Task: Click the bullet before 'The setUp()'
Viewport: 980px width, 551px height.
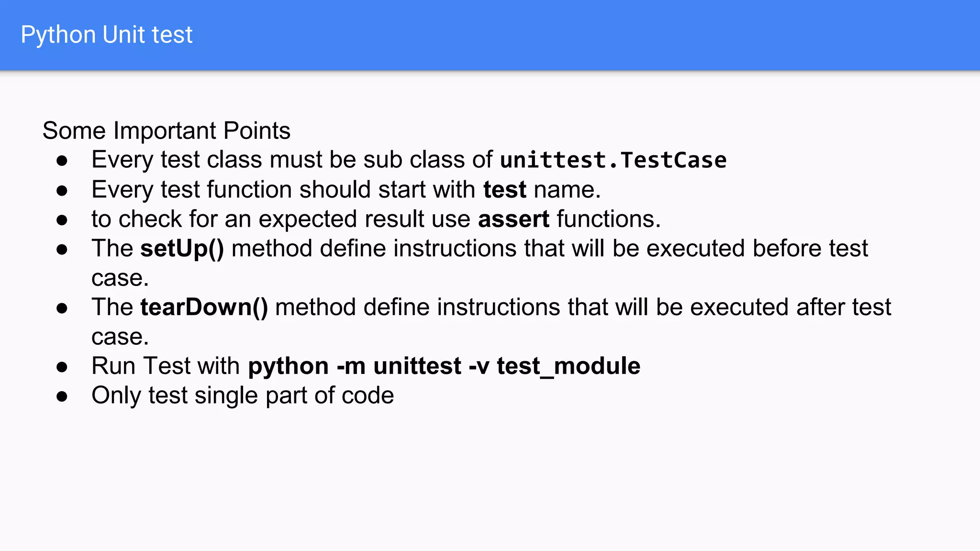Action: pyautogui.click(x=62, y=249)
